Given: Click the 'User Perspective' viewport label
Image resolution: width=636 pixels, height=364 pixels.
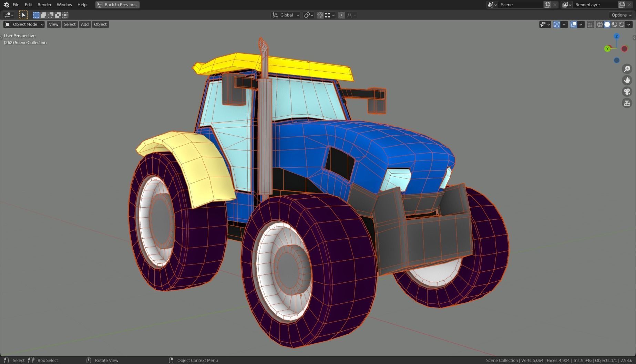Looking at the screenshot, I should click(x=20, y=35).
